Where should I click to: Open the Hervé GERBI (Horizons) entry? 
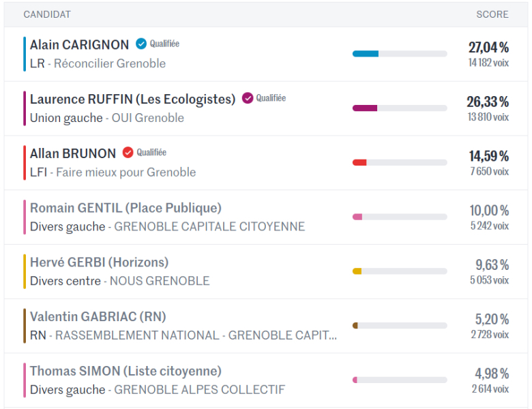coord(99,262)
